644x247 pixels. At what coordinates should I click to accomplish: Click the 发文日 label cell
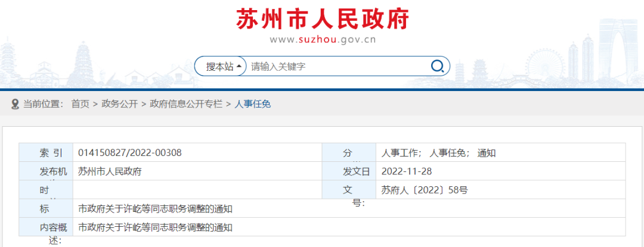[x=349, y=171]
